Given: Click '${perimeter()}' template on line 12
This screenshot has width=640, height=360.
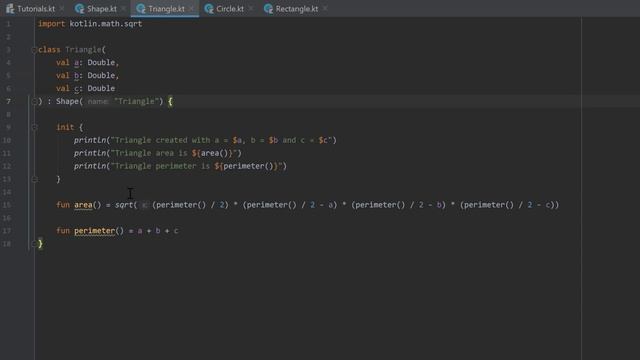Looking at the screenshot, I should click(x=246, y=166).
